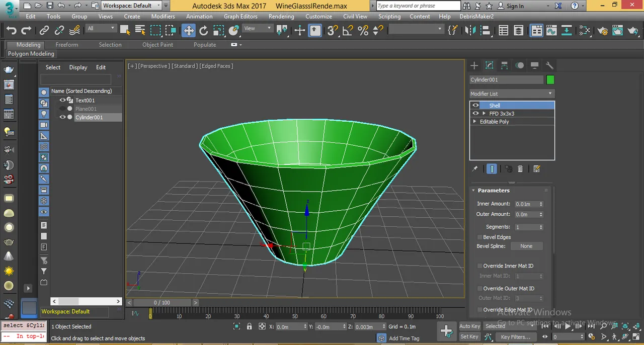Click Polygon Modeling panel label
Image resolution: width=644 pixels, height=345 pixels.
pos(31,54)
